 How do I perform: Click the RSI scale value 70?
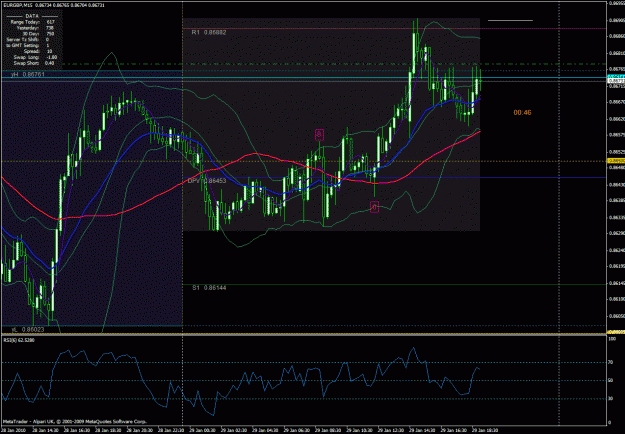pos(612,363)
